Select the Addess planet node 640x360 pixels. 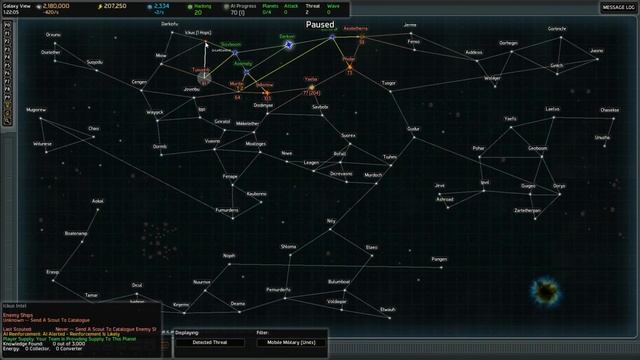point(477,60)
